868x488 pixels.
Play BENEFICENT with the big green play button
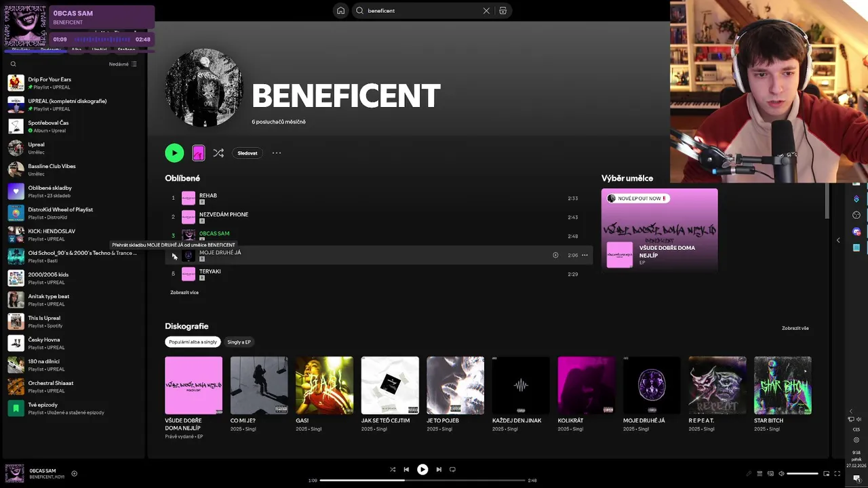pyautogui.click(x=174, y=153)
